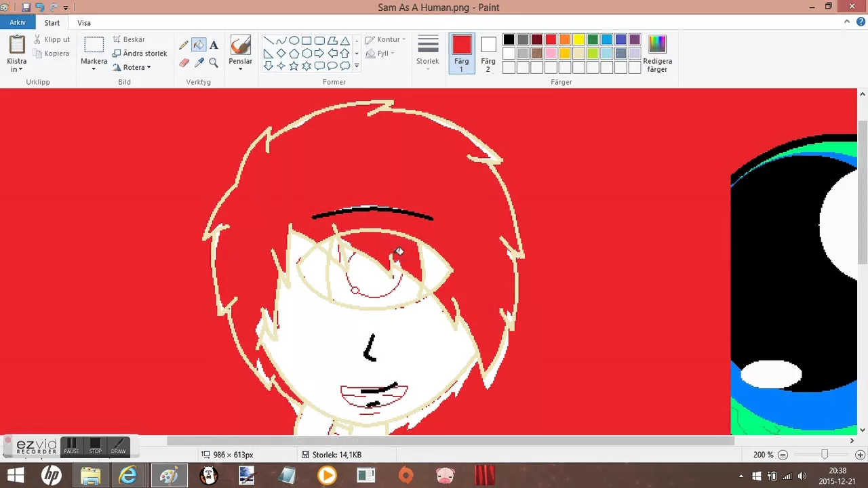Select the Fill with color bucket tool
This screenshot has height=488, width=868.
(x=199, y=45)
